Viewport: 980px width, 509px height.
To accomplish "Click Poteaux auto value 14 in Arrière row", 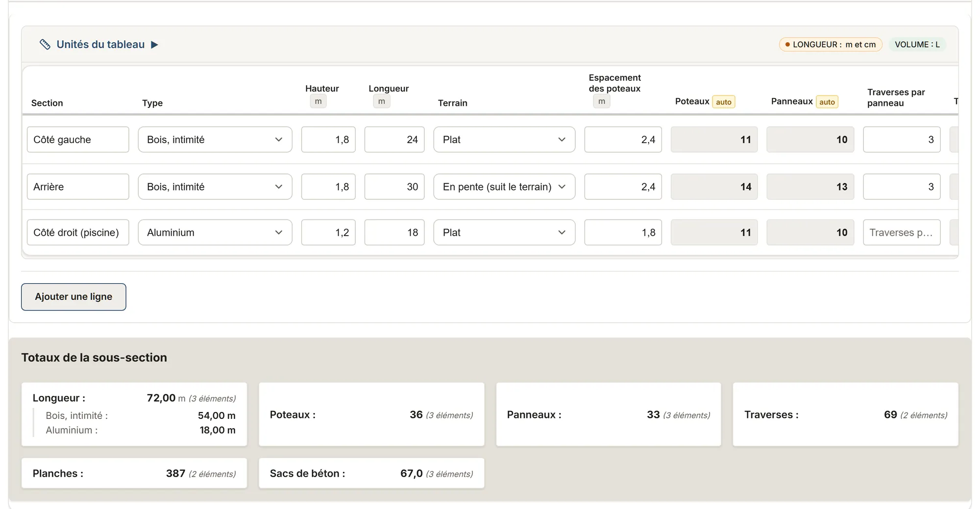I will point(714,187).
